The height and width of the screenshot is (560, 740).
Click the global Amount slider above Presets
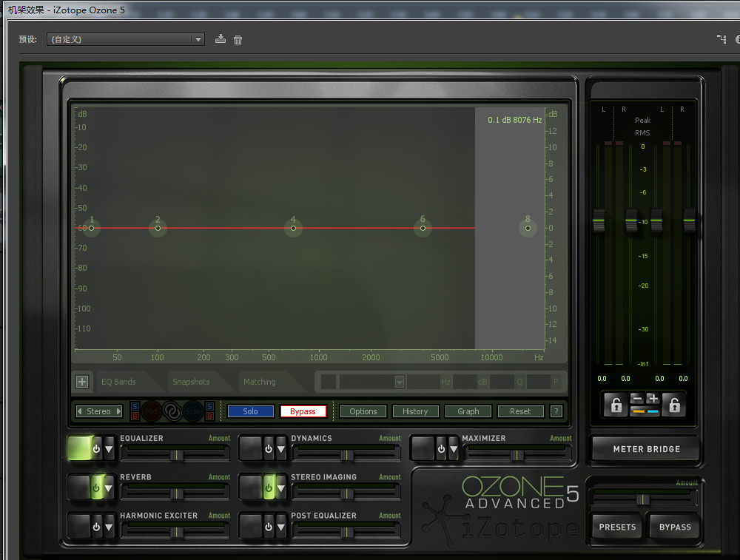644,499
